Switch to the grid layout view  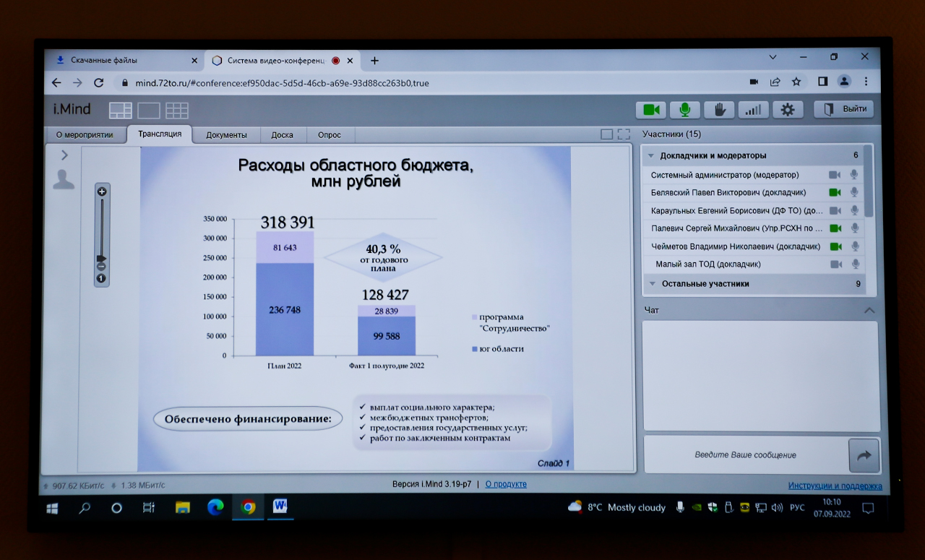(177, 111)
